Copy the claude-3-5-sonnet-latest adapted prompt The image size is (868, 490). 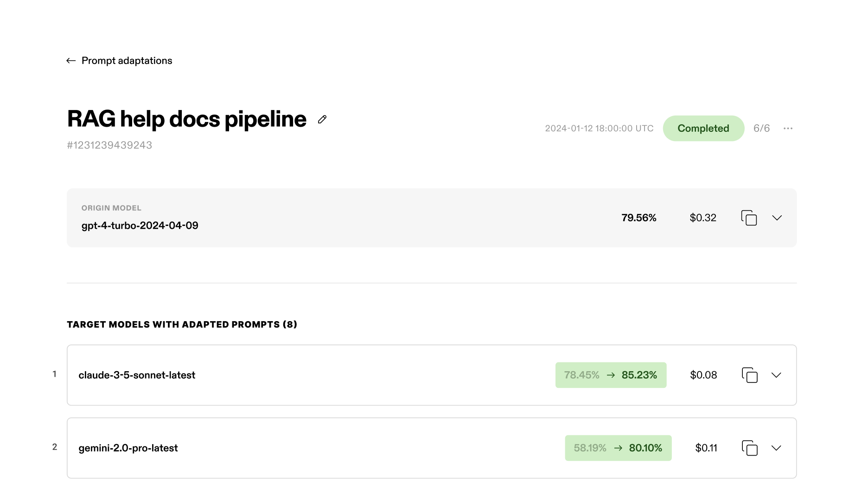(x=749, y=375)
